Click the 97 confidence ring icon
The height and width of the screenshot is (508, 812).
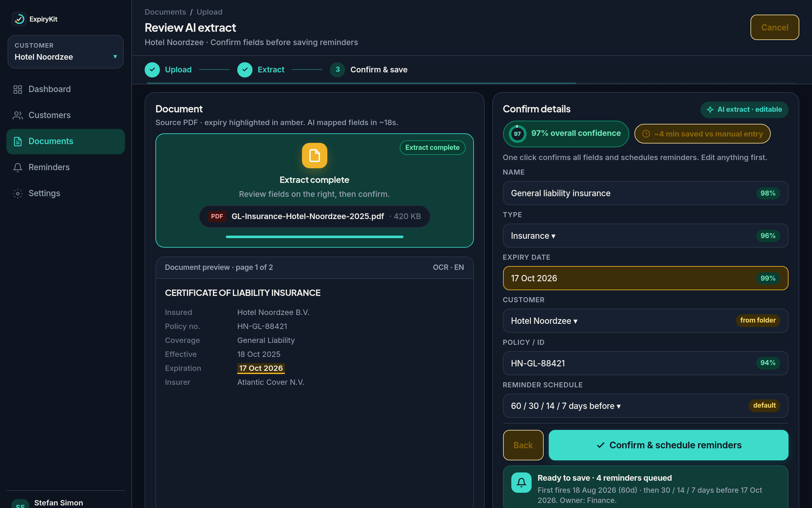pyautogui.click(x=517, y=134)
